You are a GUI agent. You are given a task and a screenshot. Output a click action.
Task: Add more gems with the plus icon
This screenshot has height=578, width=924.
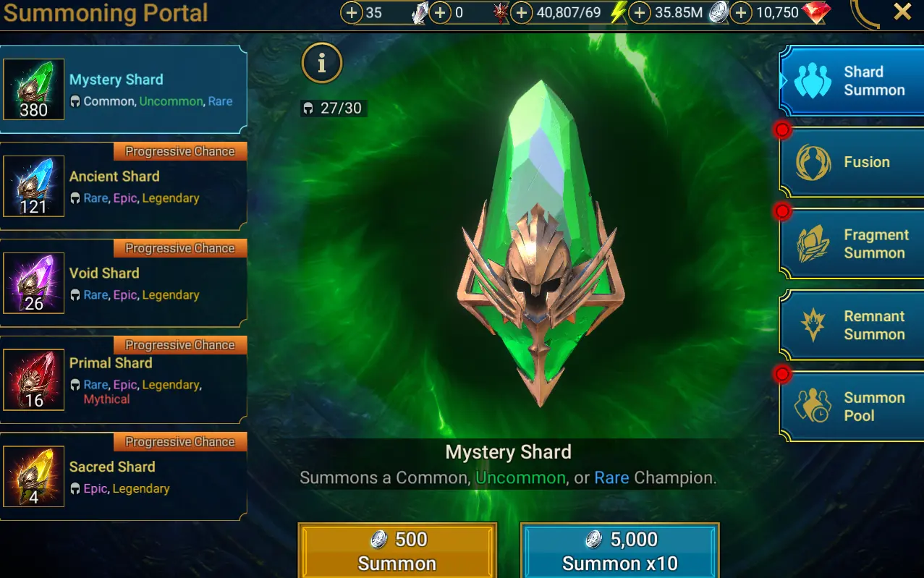[x=740, y=12]
